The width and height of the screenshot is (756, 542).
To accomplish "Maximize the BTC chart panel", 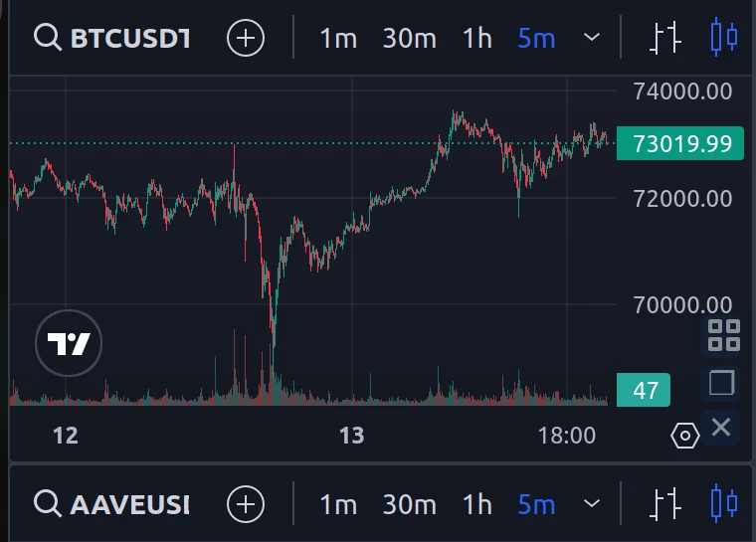I will click(721, 383).
